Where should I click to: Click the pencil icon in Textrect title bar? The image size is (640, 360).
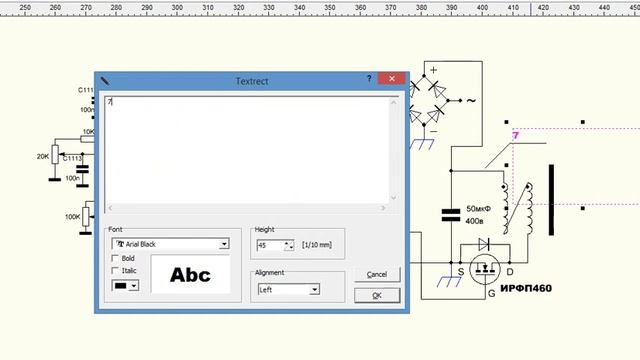point(105,80)
